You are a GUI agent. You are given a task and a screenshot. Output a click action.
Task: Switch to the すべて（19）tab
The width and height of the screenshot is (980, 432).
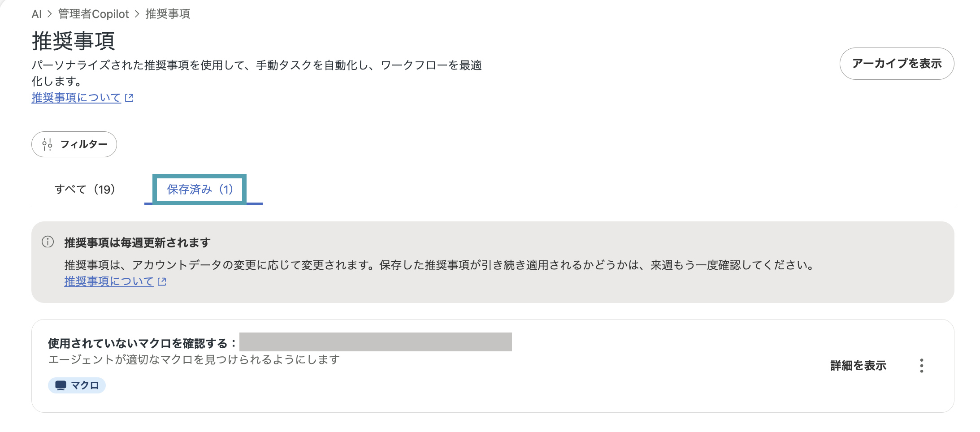coord(85,189)
